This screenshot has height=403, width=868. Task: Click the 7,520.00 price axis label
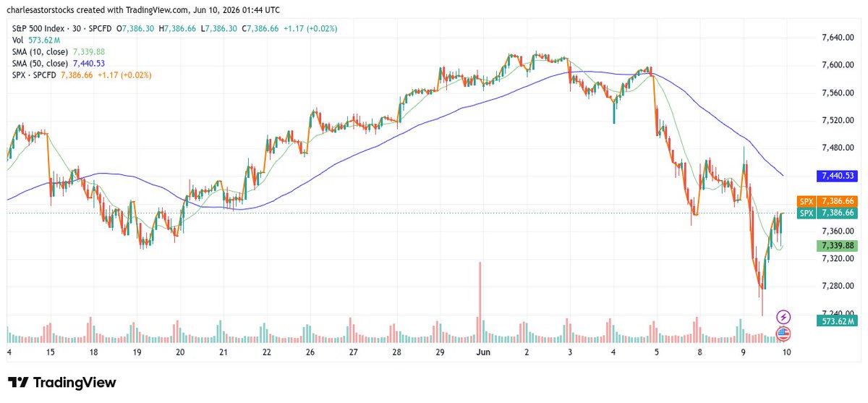coord(838,120)
